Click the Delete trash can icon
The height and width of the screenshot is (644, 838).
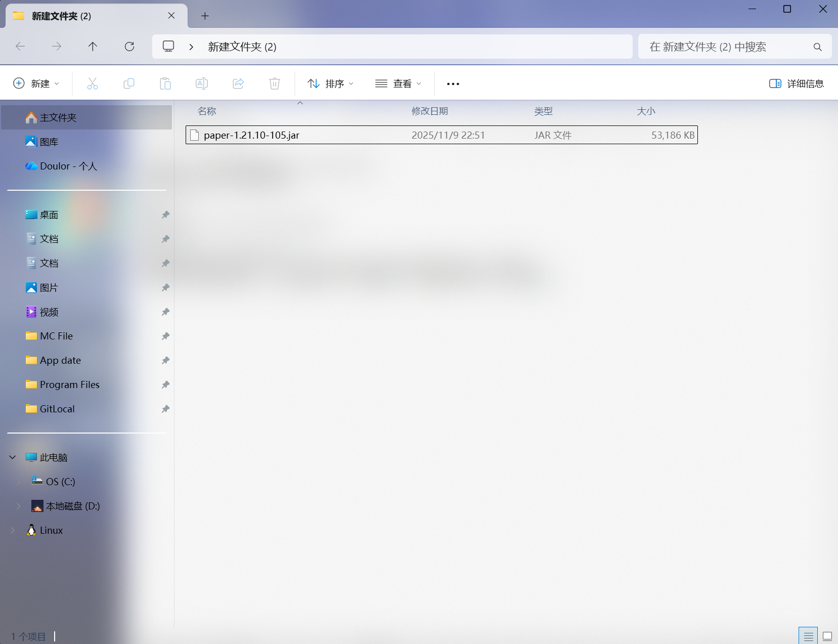coord(275,83)
